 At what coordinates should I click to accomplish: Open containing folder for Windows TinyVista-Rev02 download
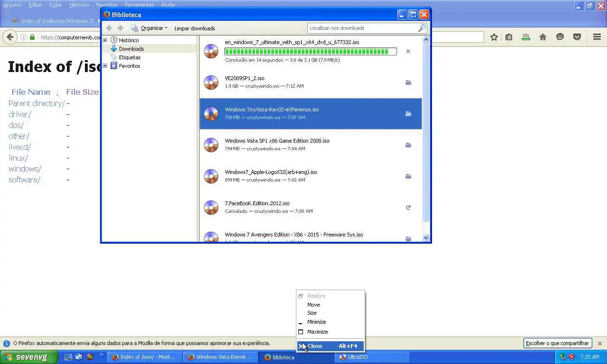408,114
